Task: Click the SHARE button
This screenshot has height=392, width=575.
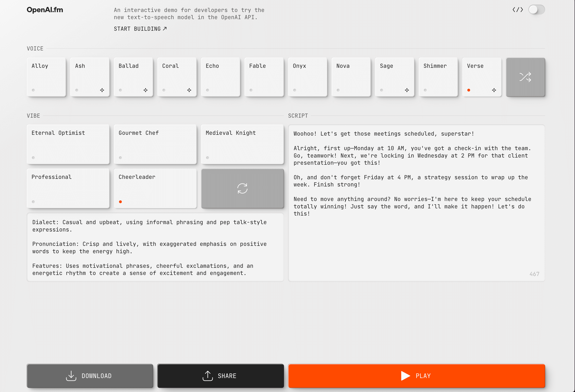Action: coord(220,375)
